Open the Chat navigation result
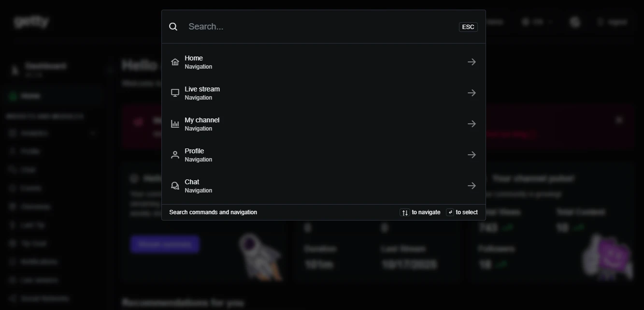 [x=324, y=186]
